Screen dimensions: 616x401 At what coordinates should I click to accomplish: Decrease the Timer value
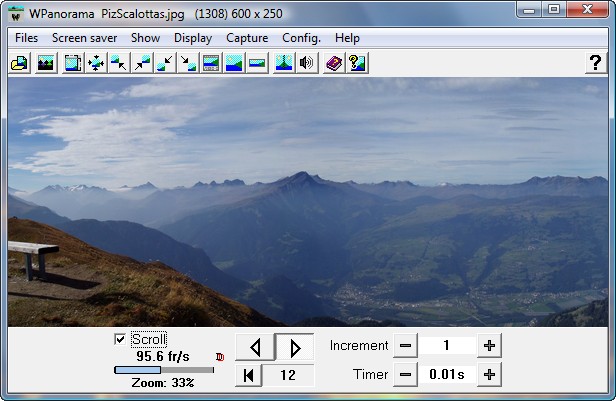coord(405,375)
